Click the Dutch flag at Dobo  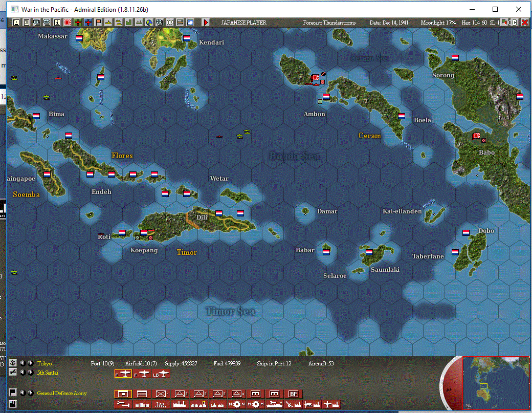tap(466, 232)
